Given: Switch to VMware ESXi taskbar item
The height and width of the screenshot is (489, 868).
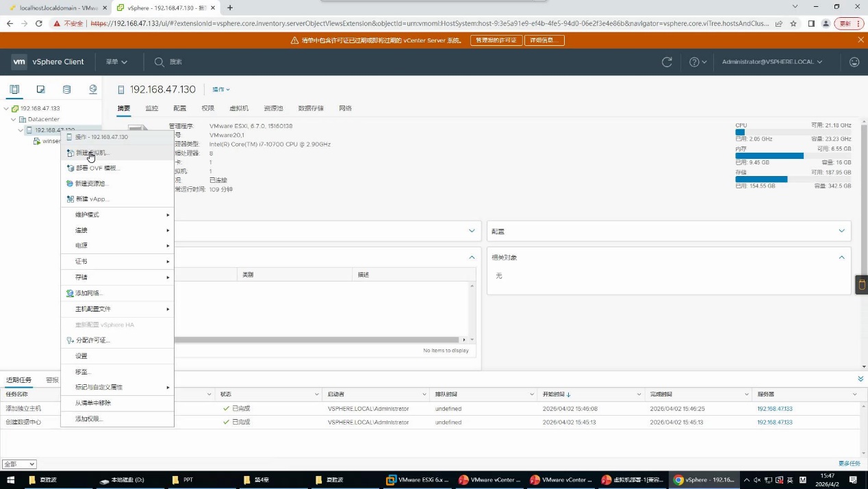Looking at the screenshot, I should tap(417, 480).
